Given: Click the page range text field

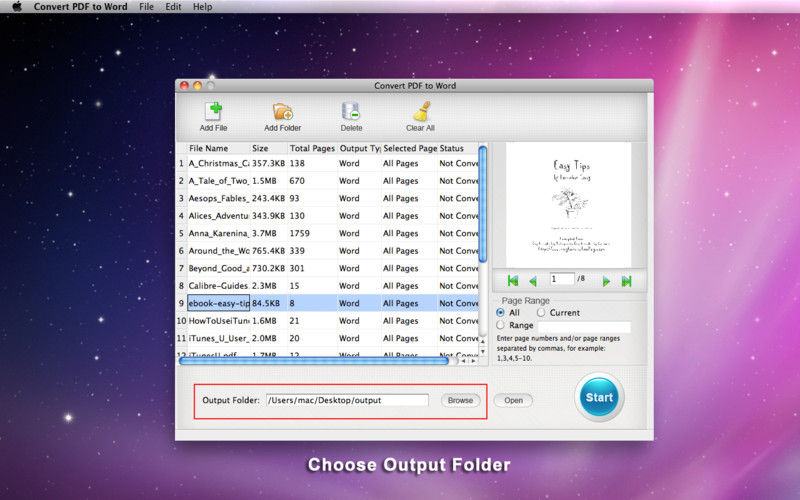Looking at the screenshot, I should pos(584,326).
